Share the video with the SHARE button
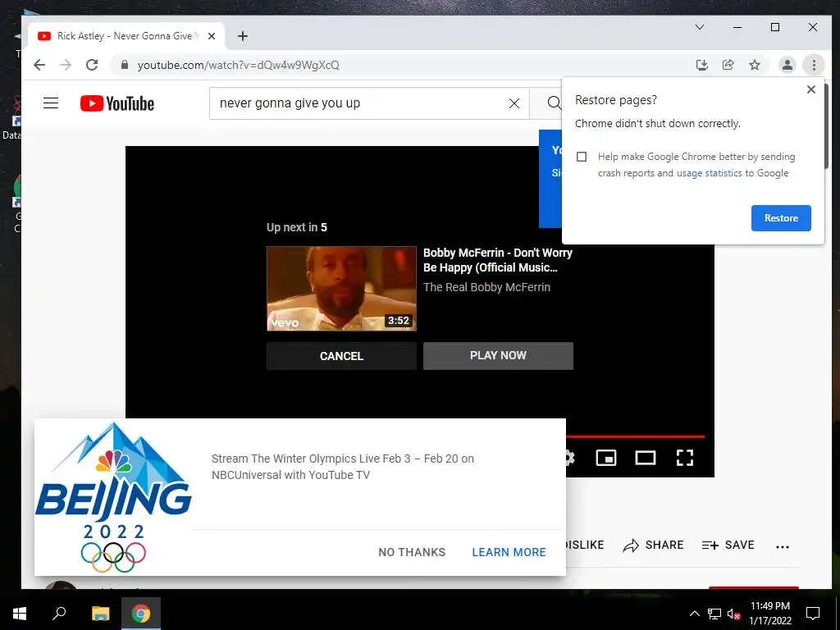Screen dimensions: 840x630 click(x=654, y=546)
